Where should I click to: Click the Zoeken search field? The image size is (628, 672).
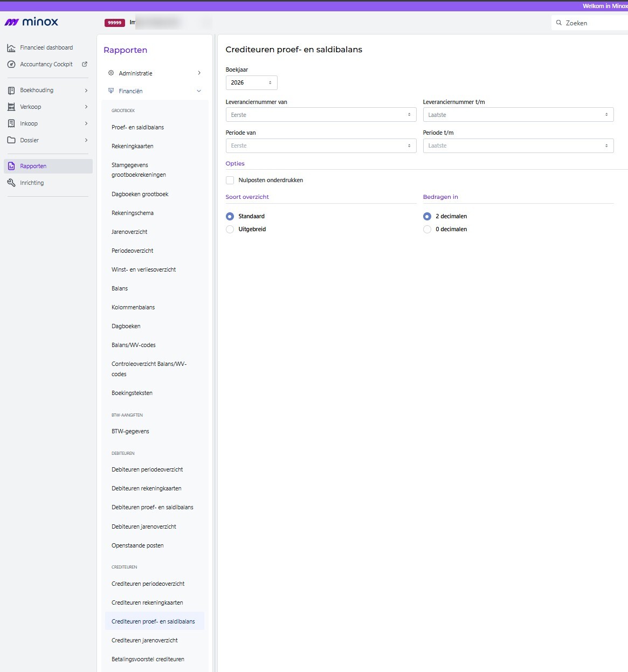tap(590, 23)
